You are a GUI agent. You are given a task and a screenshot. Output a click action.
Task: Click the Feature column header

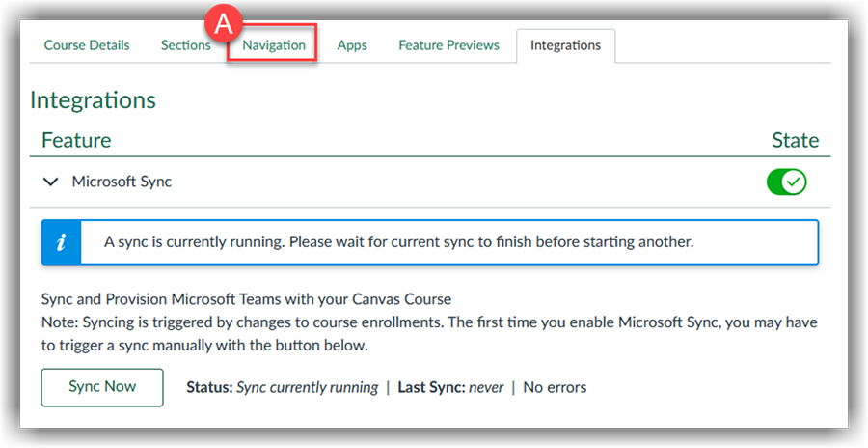point(76,140)
